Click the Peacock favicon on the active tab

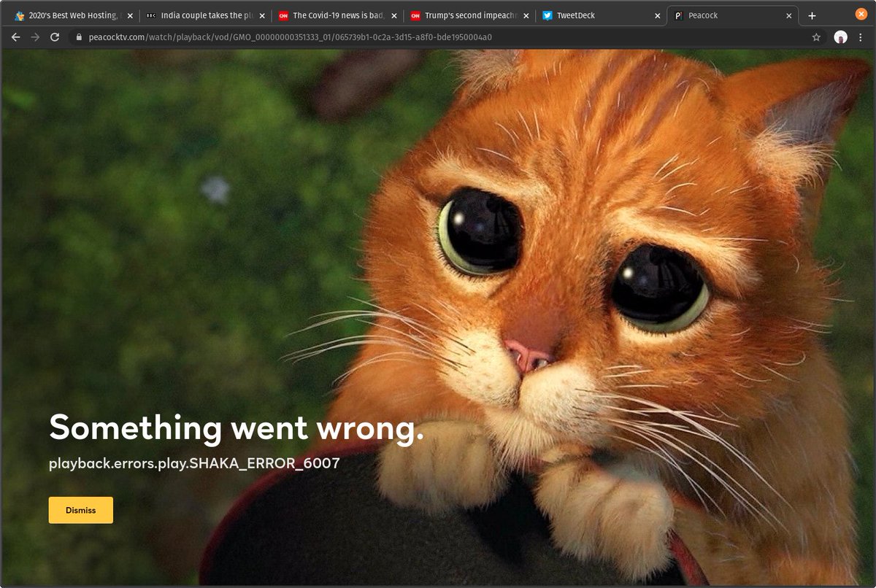click(x=680, y=15)
